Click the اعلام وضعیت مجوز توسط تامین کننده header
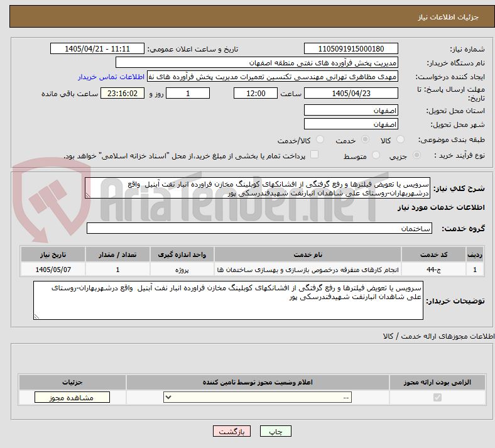Screen dimensions: 495x448 [258, 382]
